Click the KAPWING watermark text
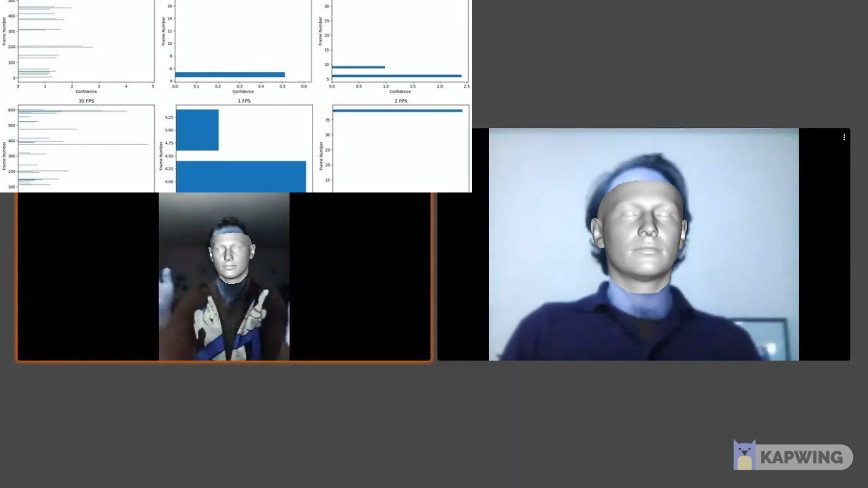The height and width of the screenshot is (488, 868). tap(802, 457)
